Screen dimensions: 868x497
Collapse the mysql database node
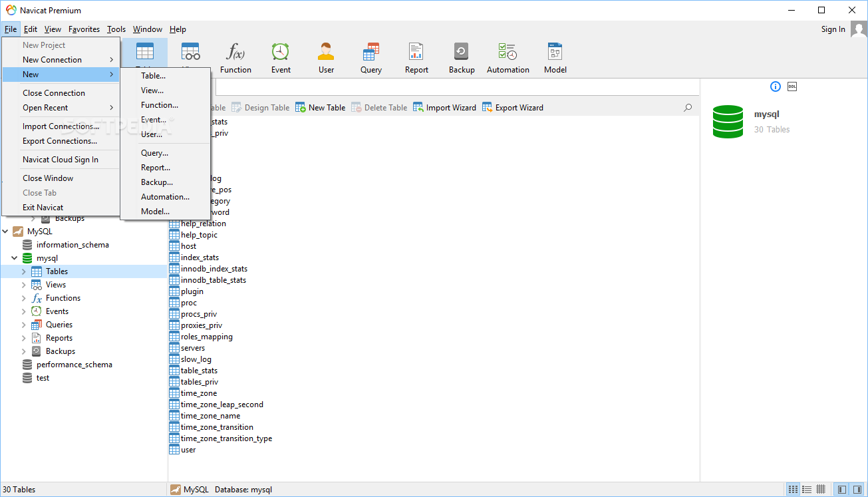pyautogui.click(x=15, y=258)
